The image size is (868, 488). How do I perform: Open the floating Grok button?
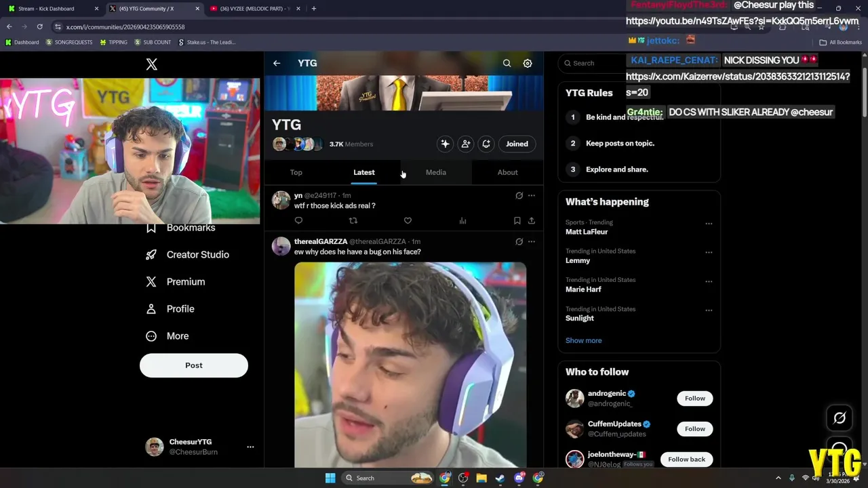pyautogui.click(x=840, y=418)
